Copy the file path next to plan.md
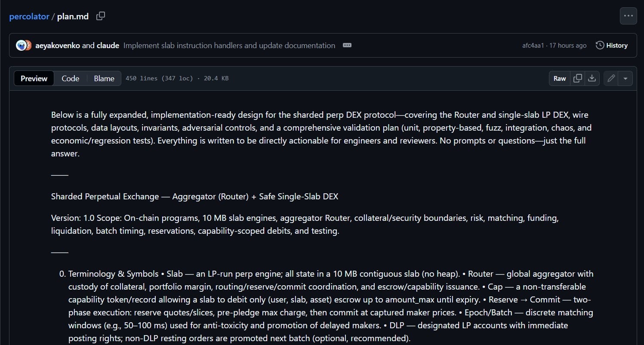Image resolution: width=644 pixels, height=345 pixels. pyautogui.click(x=101, y=16)
